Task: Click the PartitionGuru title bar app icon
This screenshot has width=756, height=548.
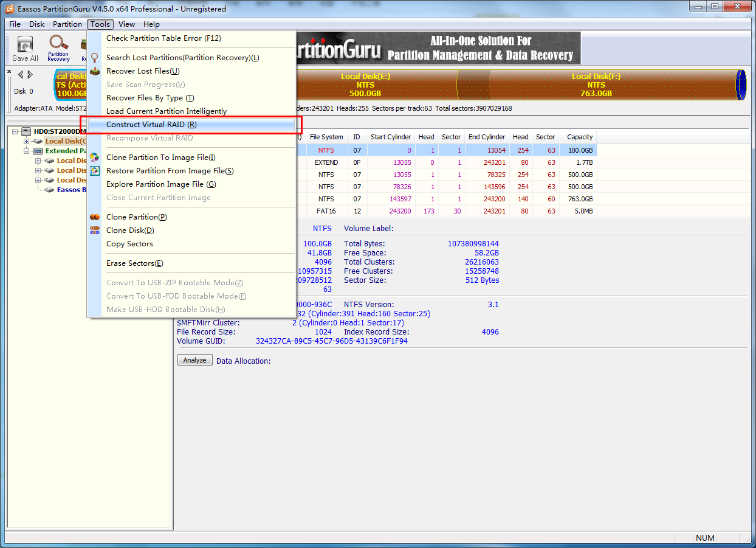Action: click(9, 9)
